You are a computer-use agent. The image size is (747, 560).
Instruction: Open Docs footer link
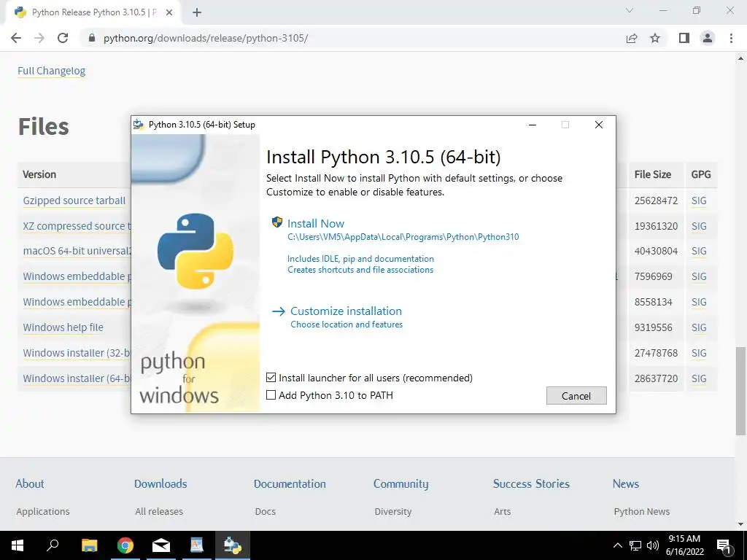[x=266, y=511]
